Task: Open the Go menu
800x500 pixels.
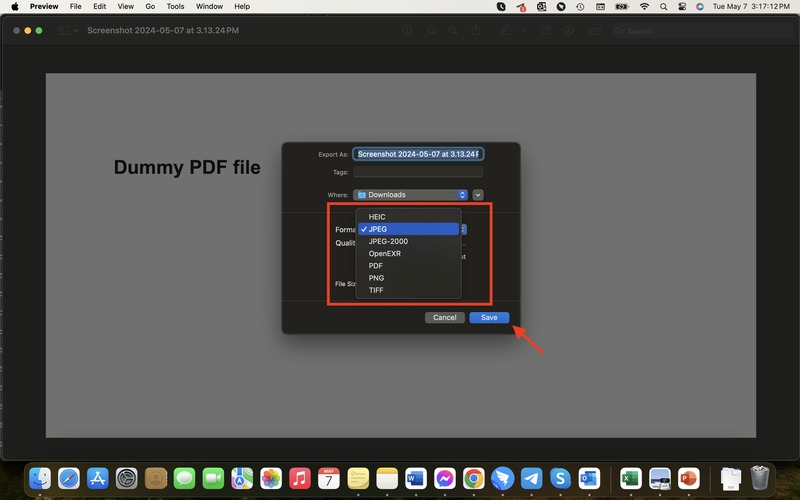Action: [x=150, y=7]
